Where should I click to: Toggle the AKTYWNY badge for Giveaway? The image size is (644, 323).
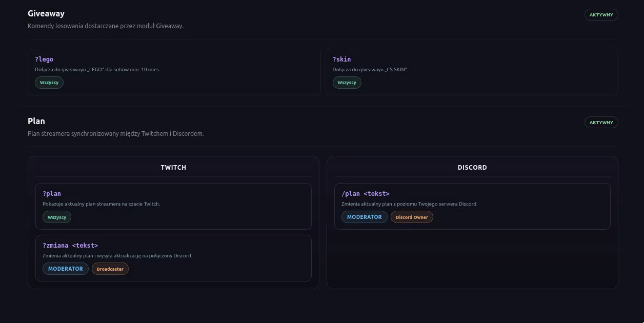point(601,15)
